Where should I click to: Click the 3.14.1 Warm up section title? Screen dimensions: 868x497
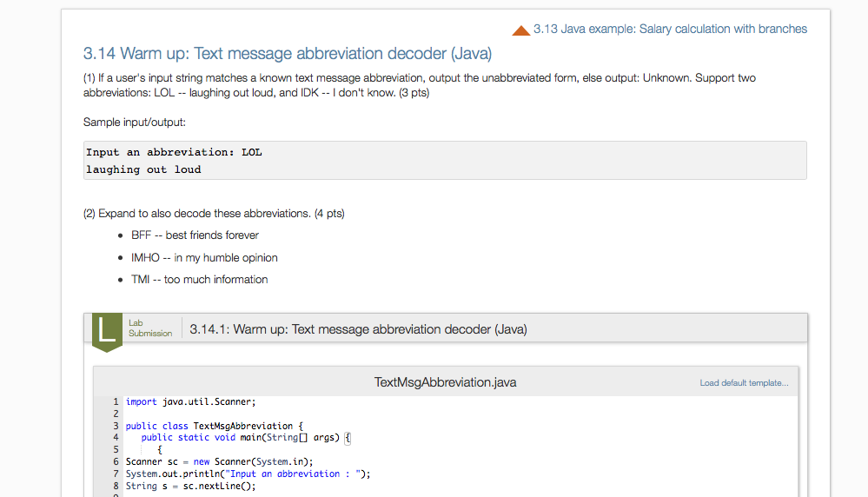tap(358, 329)
